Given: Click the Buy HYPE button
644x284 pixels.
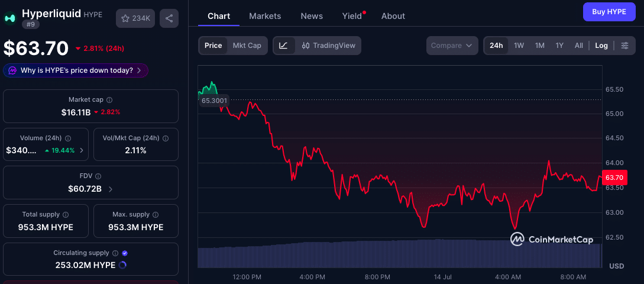Looking at the screenshot, I should pyautogui.click(x=609, y=11).
